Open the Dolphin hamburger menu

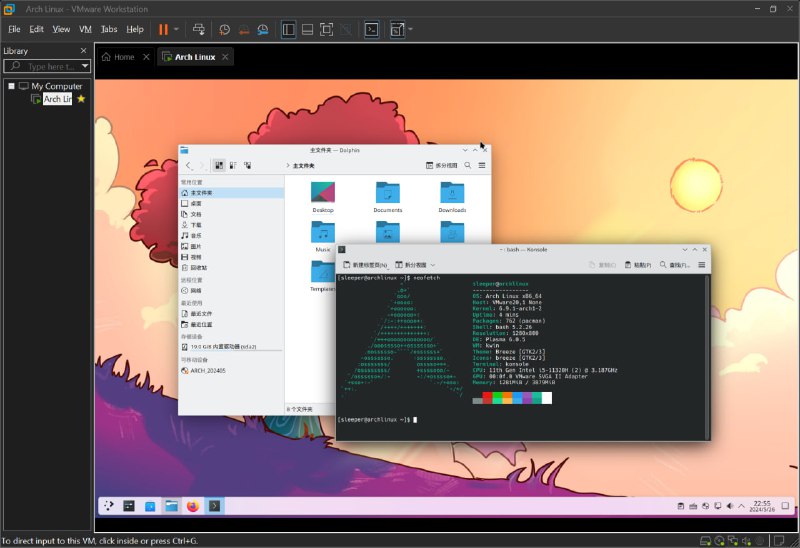(482, 165)
